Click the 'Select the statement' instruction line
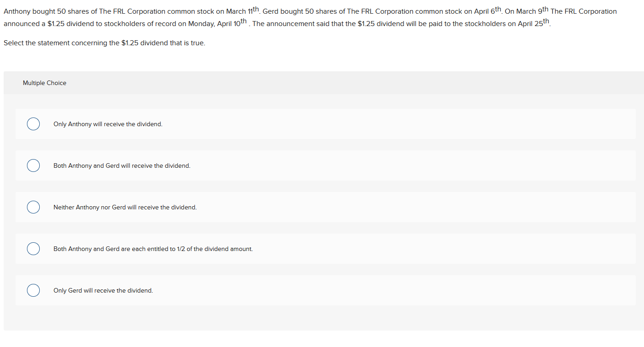The width and height of the screenshot is (644, 347). tap(103, 43)
